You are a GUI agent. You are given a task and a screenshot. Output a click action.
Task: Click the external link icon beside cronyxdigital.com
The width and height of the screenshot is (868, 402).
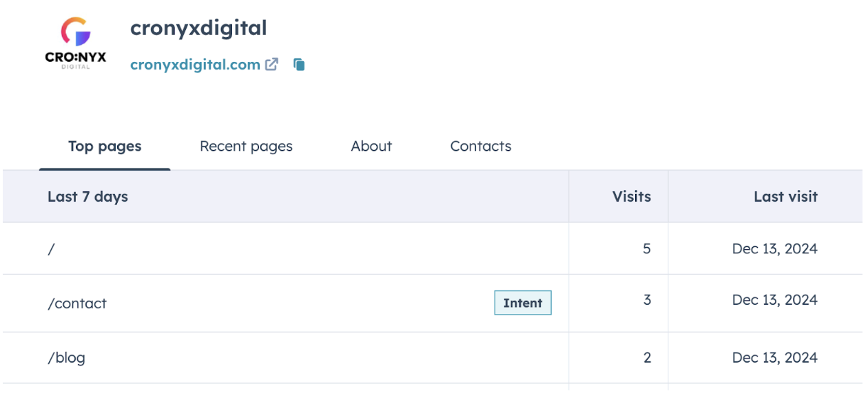pyautogui.click(x=273, y=65)
